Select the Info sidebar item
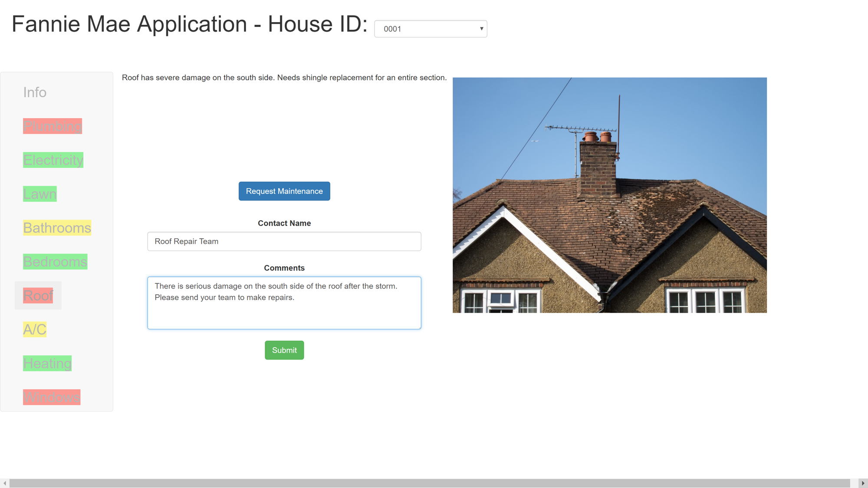 [x=35, y=92]
